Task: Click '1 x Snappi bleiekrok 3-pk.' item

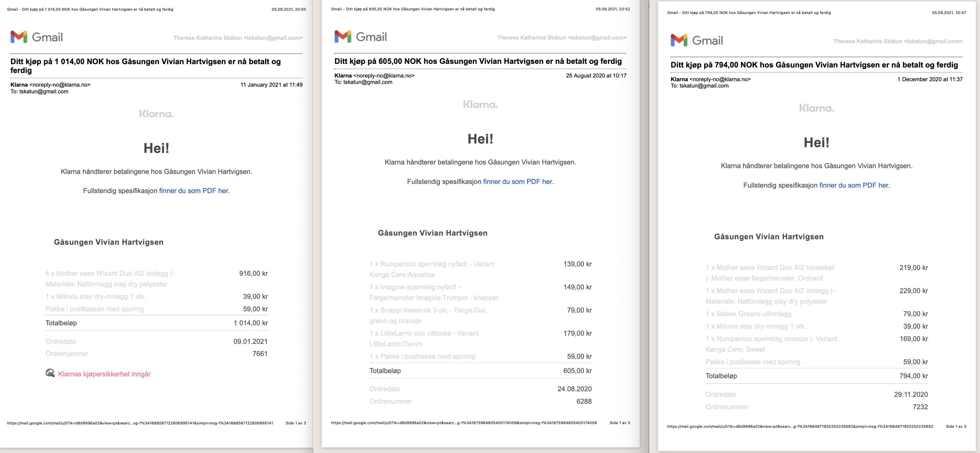Action: point(428,316)
